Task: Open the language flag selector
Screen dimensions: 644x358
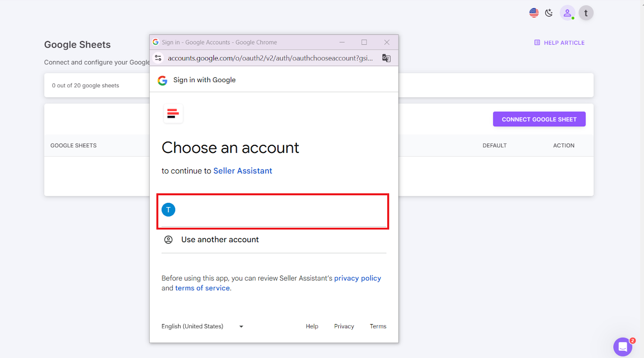Action: pos(533,12)
